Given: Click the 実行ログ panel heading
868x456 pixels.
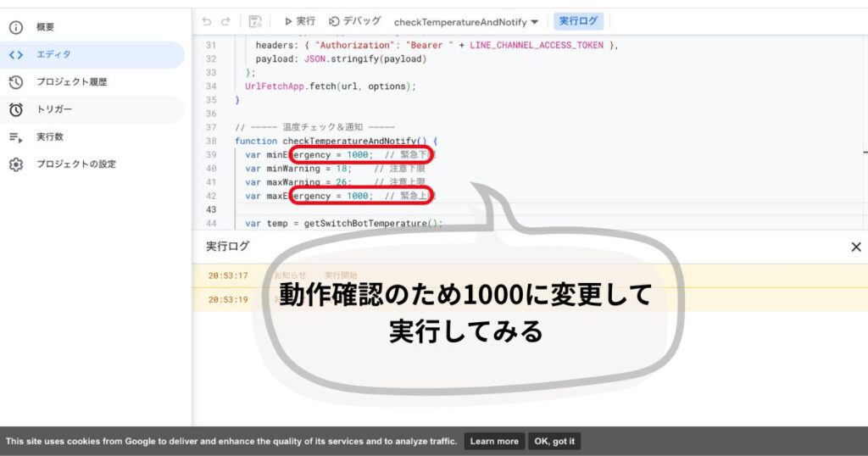Looking at the screenshot, I should [227, 247].
